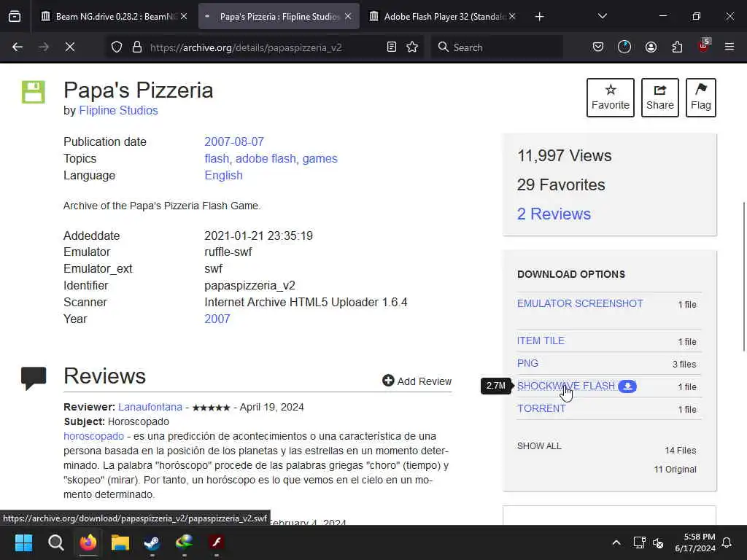This screenshot has width=747, height=560.
Task: Click the Share button
Action: pos(659,98)
